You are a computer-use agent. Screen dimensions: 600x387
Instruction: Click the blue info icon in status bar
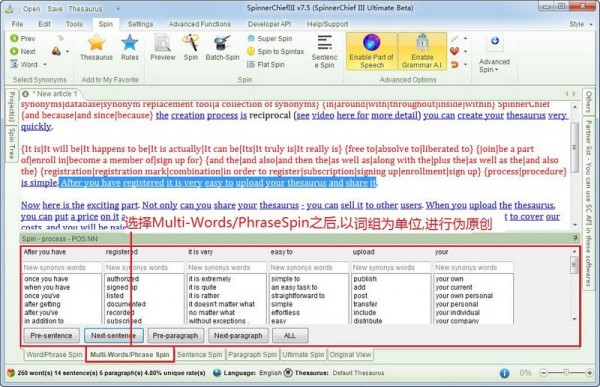(x=505, y=373)
